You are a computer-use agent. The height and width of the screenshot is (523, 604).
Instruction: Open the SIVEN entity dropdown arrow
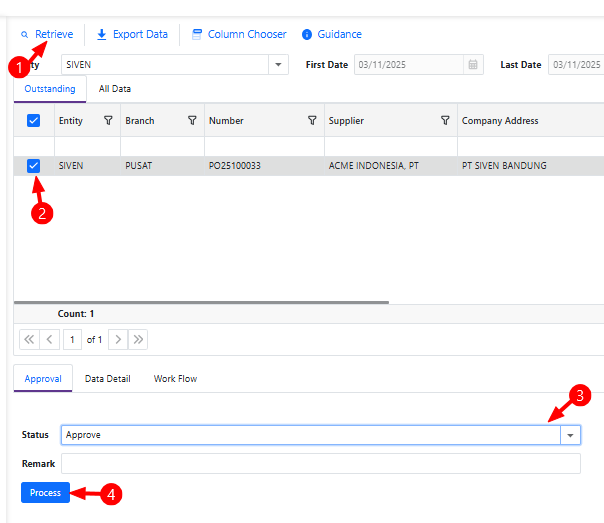point(278,65)
